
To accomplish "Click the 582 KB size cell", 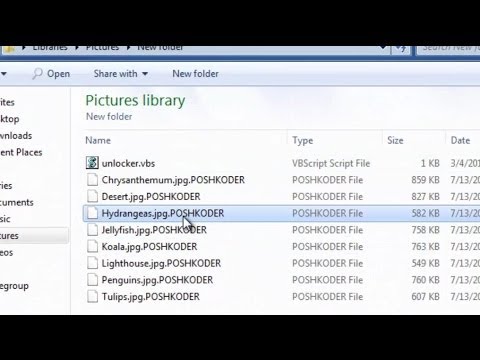I will pos(425,213).
